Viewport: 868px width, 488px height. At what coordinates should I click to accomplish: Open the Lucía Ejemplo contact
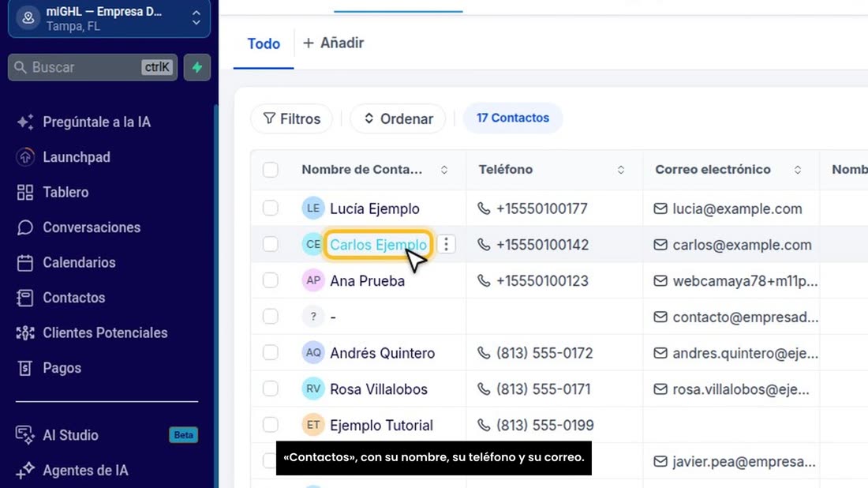(x=375, y=208)
